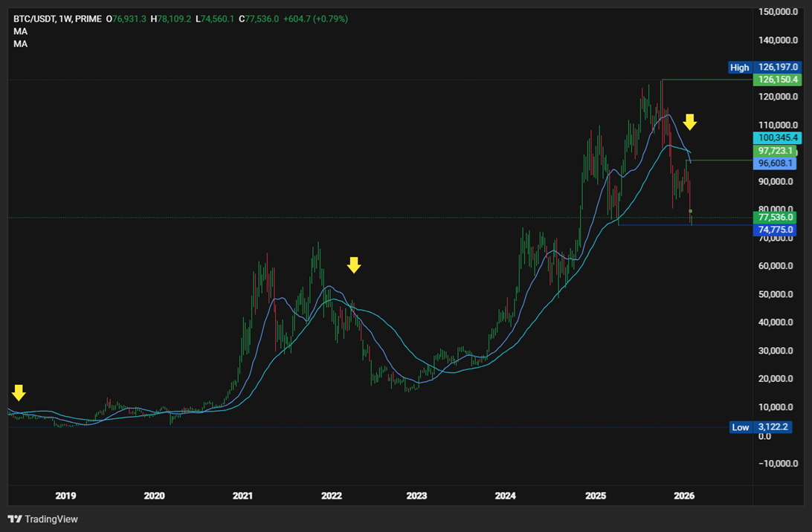Image resolution: width=812 pixels, height=532 pixels.
Task: Click the 74,775.0 blue price tag
Action: pyautogui.click(x=776, y=230)
